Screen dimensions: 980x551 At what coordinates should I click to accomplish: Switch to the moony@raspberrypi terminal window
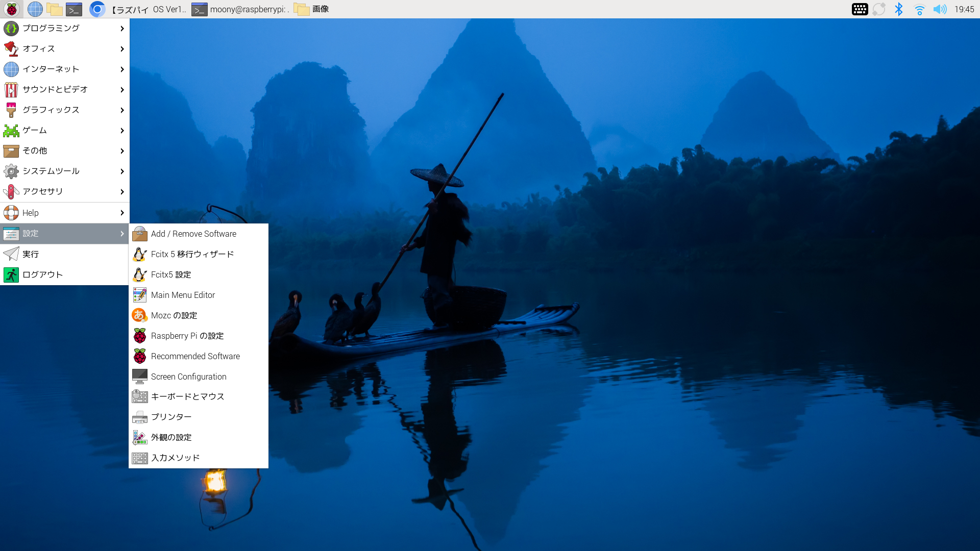[x=240, y=9]
